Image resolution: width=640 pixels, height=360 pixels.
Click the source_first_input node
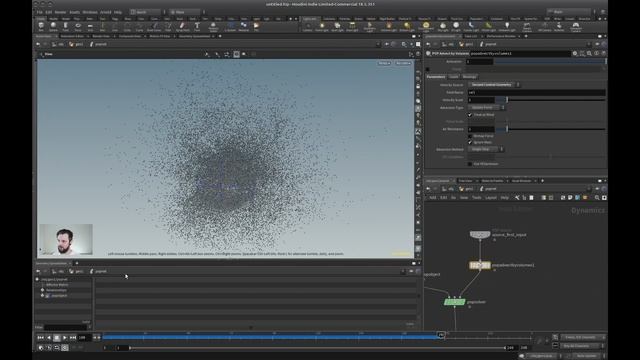point(480,234)
